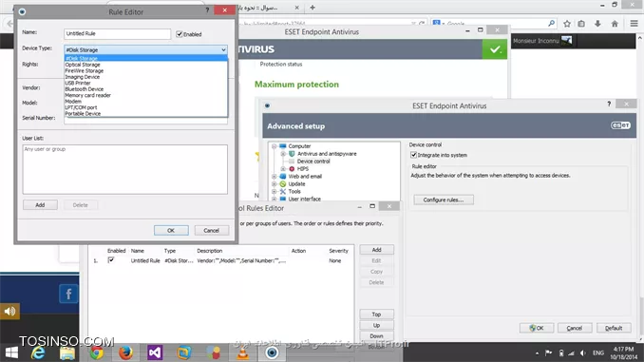Image resolution: width=644 pixels, height=362 pixels.
Task: Expand the Tools tree node
Action: [274, 192]
